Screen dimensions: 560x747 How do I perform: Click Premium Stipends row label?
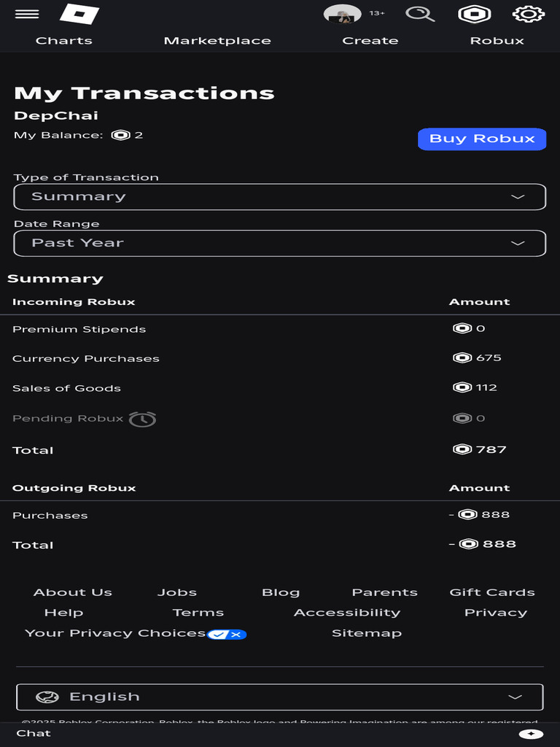(79, 329)
